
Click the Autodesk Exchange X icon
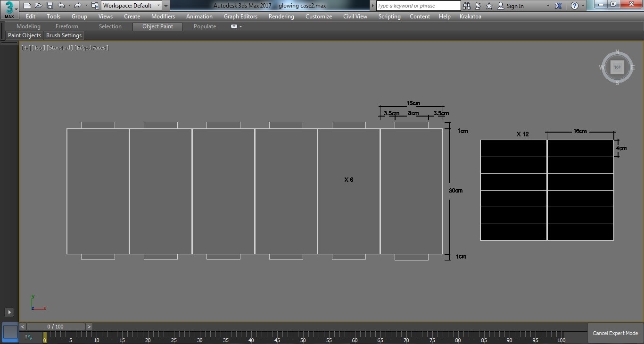558,6
